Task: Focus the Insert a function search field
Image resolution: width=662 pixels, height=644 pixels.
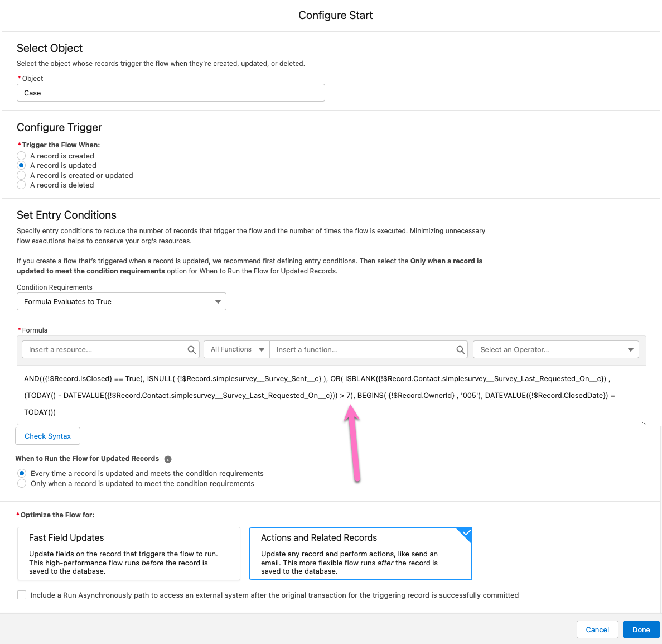Action: 363,349
